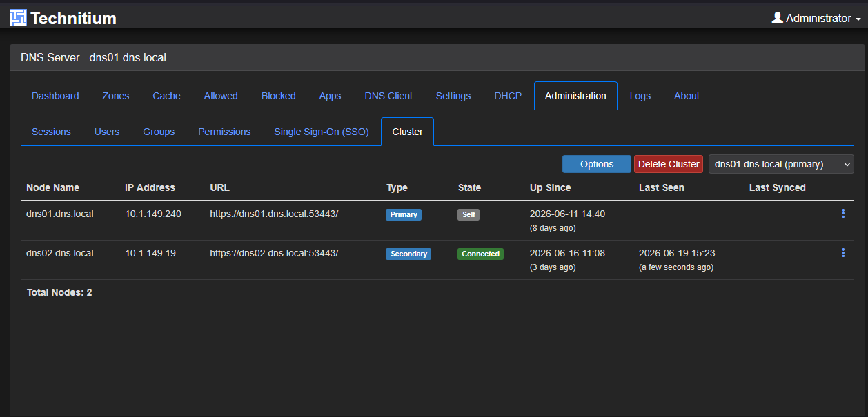Image resolution: width=868 pixels, height=417 pixels.
Task: Open the Administrator user icon menu
Action: click(777, 18)
